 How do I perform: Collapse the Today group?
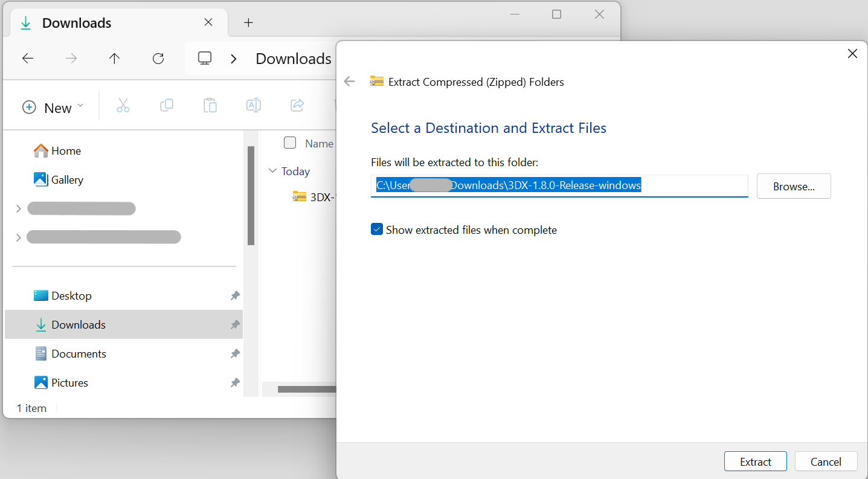click(x=272, y=171)
